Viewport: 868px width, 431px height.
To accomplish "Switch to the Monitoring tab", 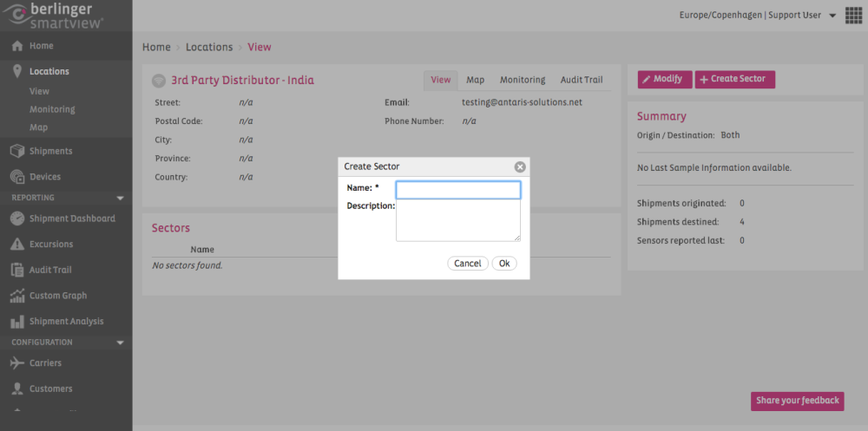I will (523, 81).
